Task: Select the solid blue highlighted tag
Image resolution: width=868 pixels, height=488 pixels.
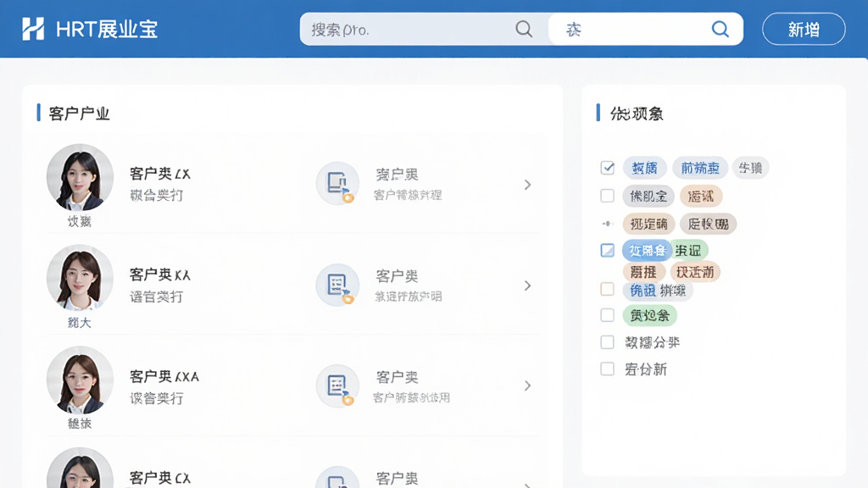Action: [647, 251]
